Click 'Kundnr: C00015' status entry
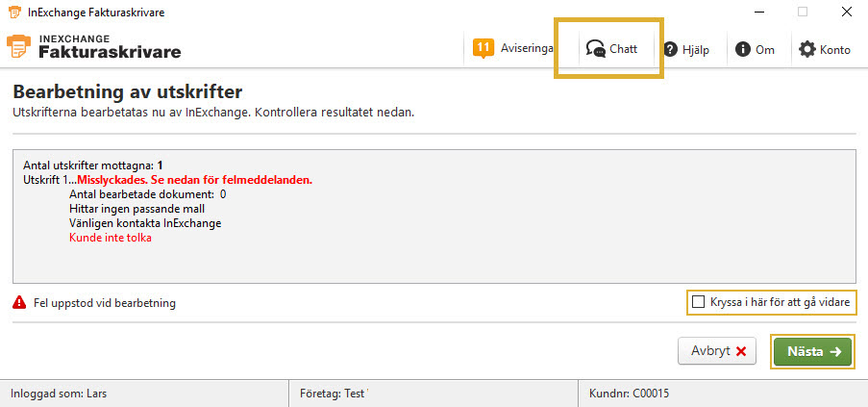 629,394
